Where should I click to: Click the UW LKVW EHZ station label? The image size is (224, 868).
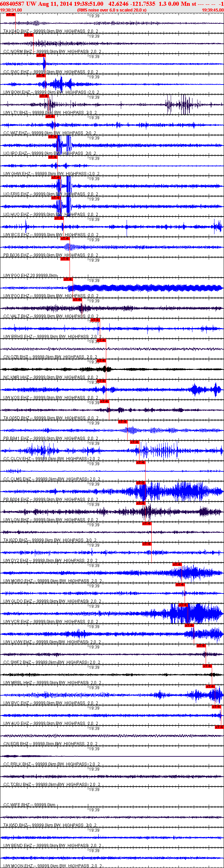tap(52, 642)
